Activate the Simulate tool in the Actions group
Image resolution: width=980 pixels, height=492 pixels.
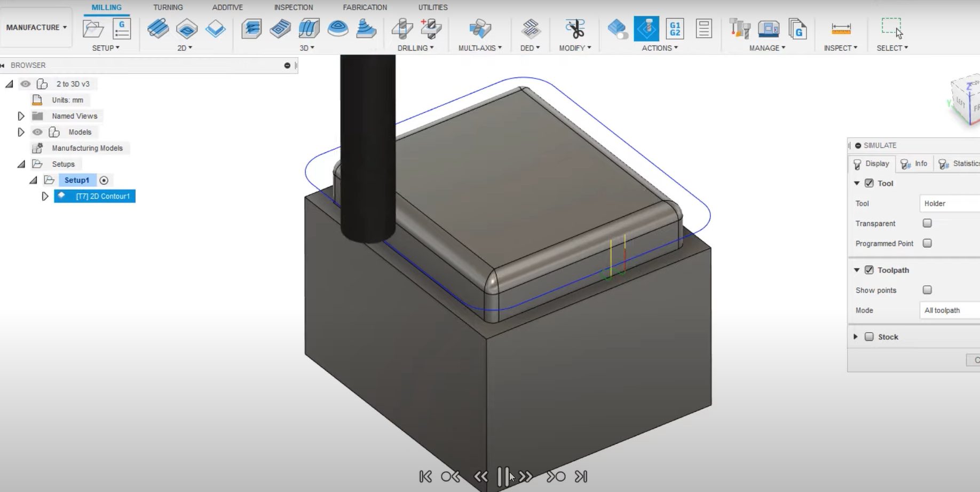pos(646,29)
